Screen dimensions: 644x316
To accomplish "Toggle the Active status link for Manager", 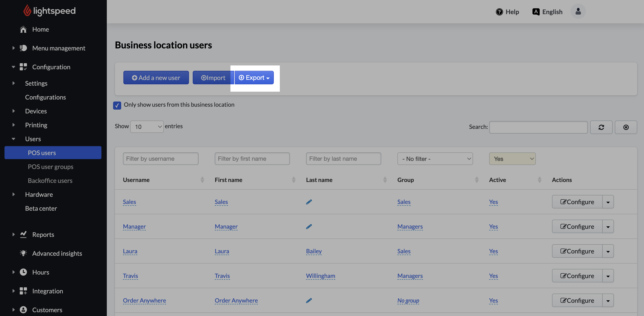I will point(493,227).
